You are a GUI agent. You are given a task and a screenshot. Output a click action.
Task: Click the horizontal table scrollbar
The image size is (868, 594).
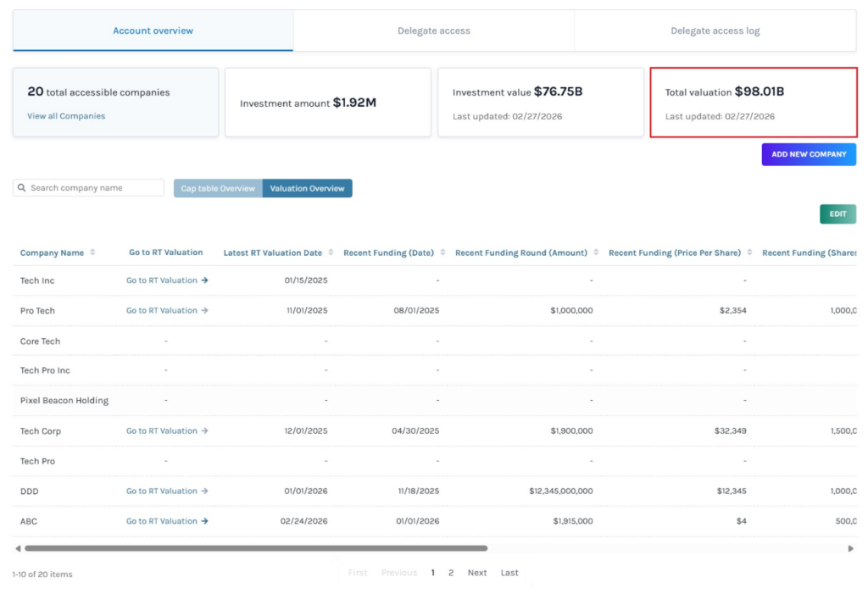point(254,548)
